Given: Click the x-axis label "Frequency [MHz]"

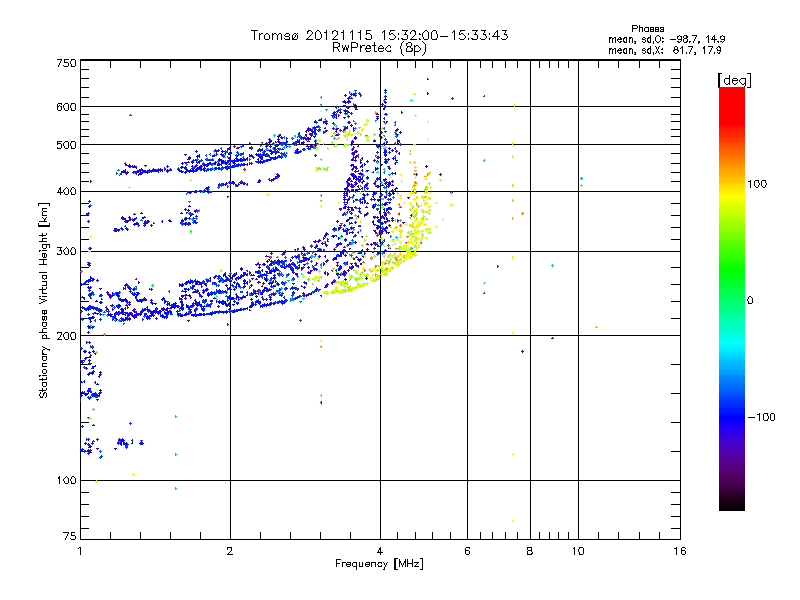Looking at the screenshot, I should 379,564.
